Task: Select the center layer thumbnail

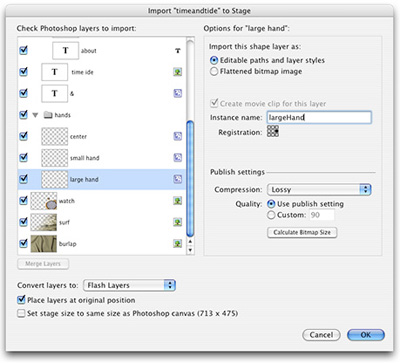Action: tap(55, 136)
